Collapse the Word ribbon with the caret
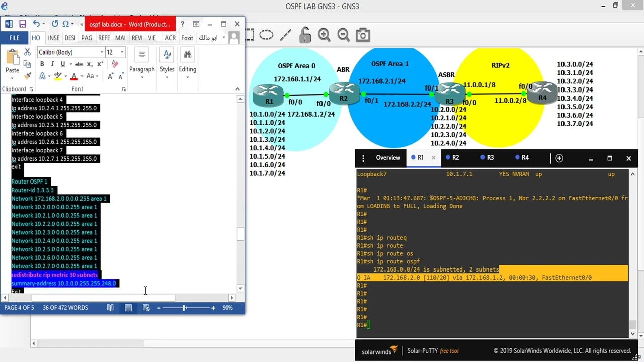The height and width of the screenshot is (362, 644). click(238, 89)
